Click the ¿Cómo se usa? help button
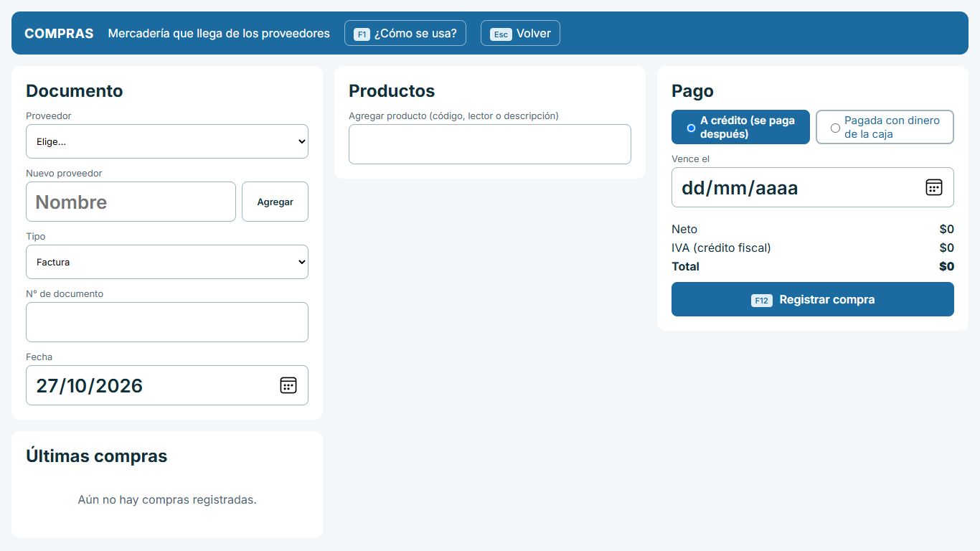The width and height of the screenshot is (980, 551). pyautogui.click(x=405, y=33)
